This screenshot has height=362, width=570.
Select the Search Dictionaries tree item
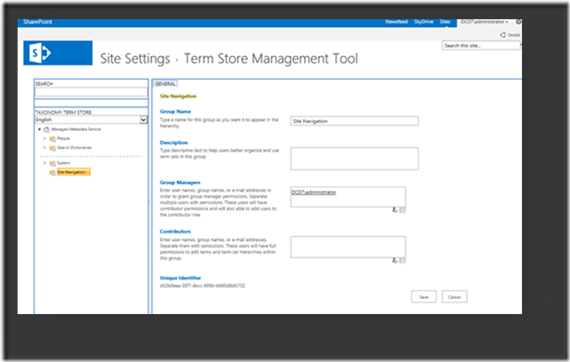point(75,148)
